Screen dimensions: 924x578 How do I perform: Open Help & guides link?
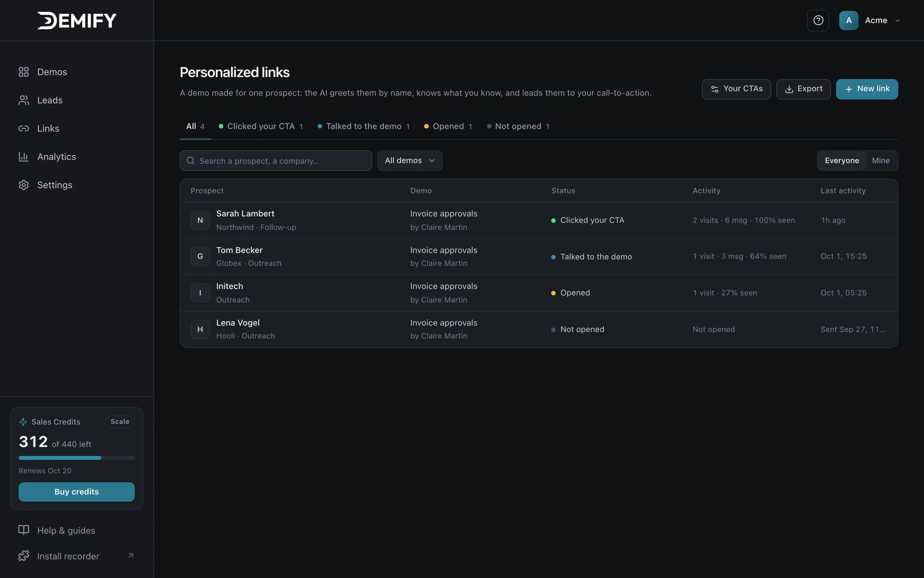point(66,530)
